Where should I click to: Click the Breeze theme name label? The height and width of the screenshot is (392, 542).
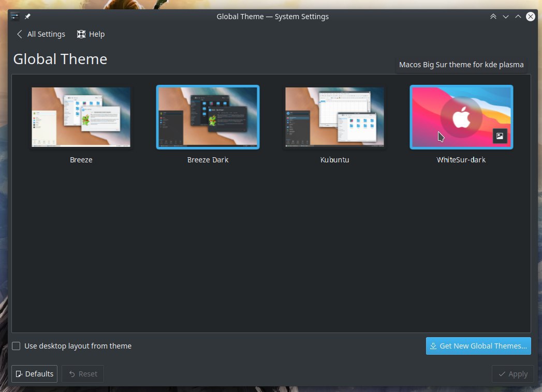81,160
